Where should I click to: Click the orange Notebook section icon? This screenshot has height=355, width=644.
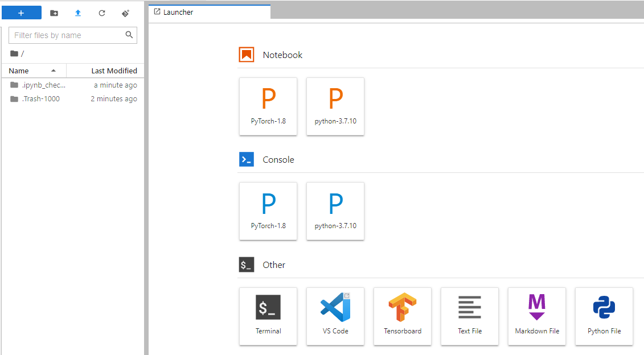pos(247,55)
